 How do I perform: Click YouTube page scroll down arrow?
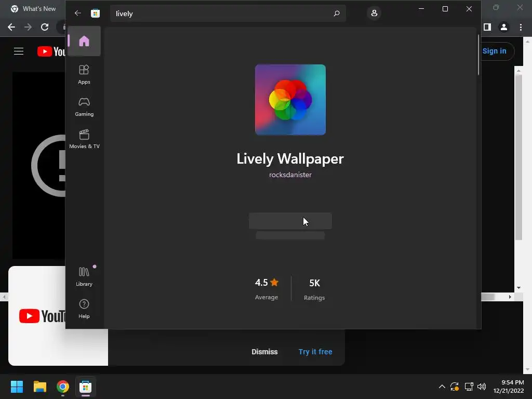click(518, 288)
